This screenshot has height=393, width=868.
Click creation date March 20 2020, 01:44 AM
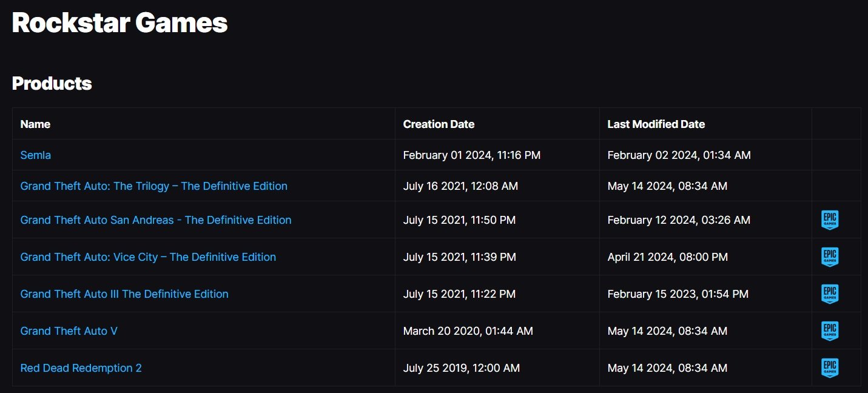468,331
